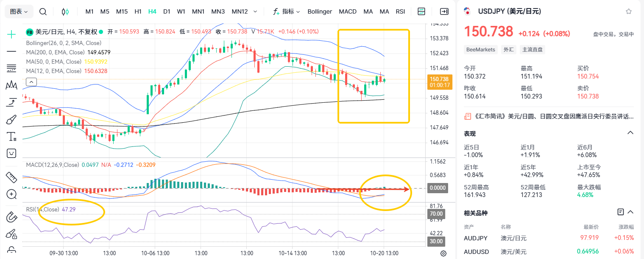Open the candlestick chart style selector
This screenshot has height=259, width=644.
pyautogui.click(x=65, y=11)
